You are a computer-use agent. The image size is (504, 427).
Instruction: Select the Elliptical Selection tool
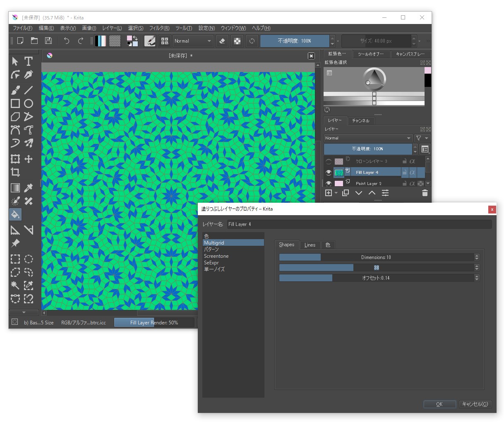tap(29, 259)
